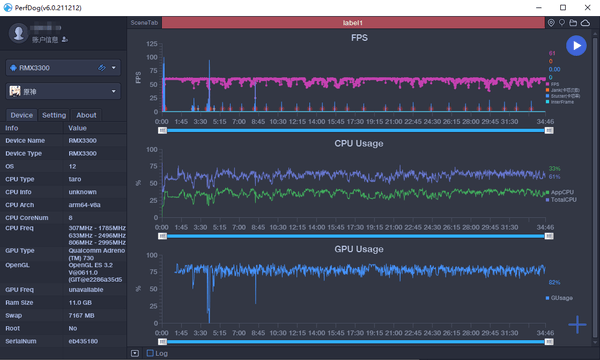
Task: Select the OS row showing 12
Action: click(x=63, y=166)
